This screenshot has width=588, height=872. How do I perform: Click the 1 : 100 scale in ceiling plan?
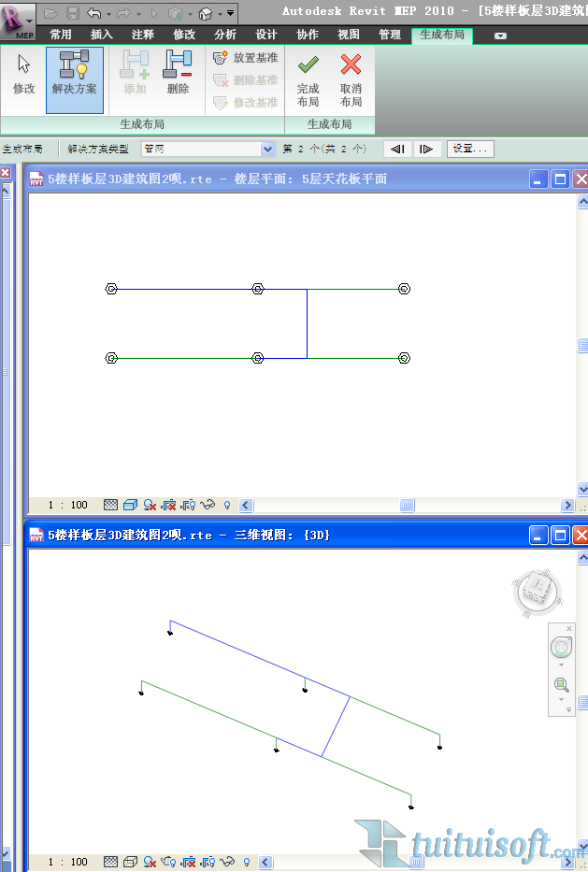(x=67, y=505)
